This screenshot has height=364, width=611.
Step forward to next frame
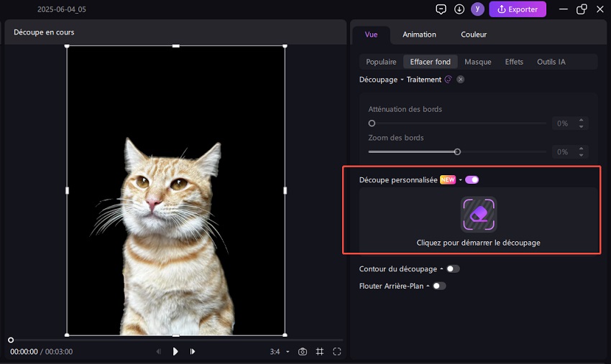[193, 352]
